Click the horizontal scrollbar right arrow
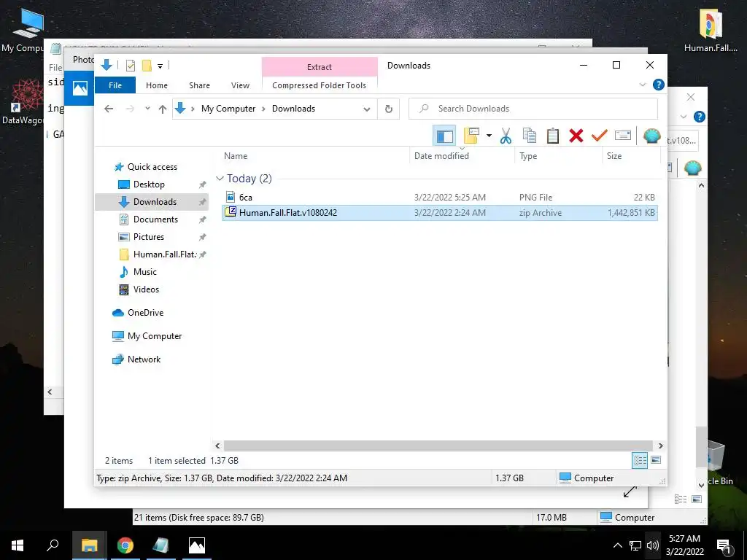The image size is (747, 560). (x=660, y=446)
